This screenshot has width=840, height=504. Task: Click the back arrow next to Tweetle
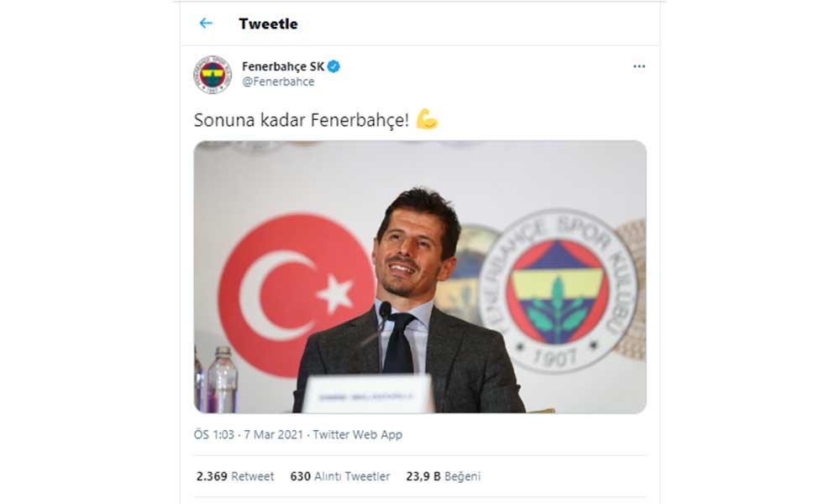tap(206, 24)
